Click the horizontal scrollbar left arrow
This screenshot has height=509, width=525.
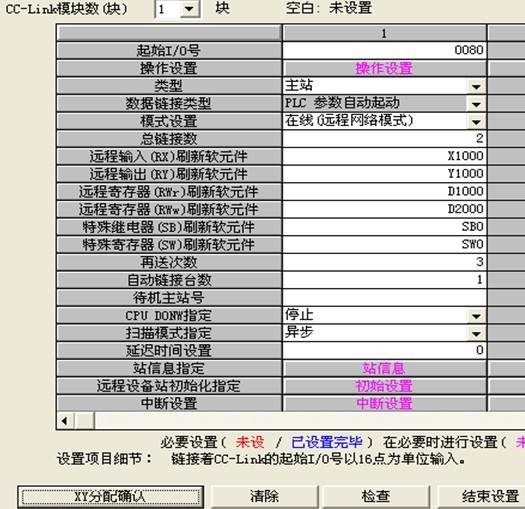(65, 421)
